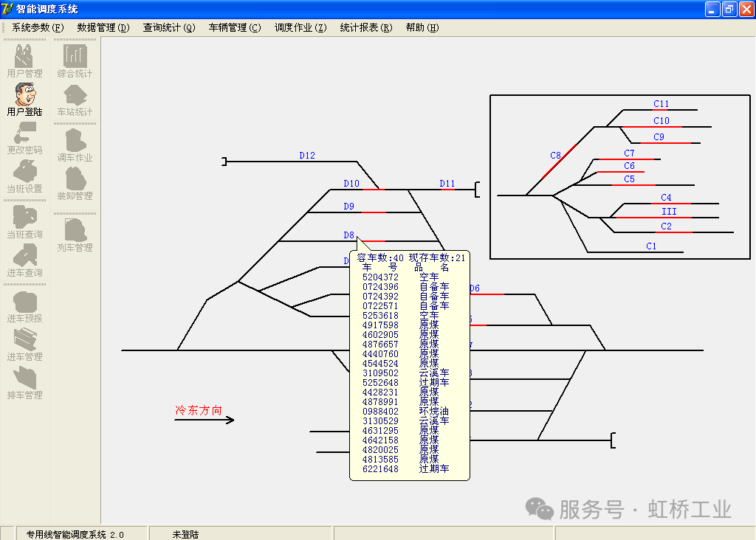The height and width of the screenshot is (540, 756).
Task: Click the 用户登陆 user login icon
Action: tap(24, 99)
